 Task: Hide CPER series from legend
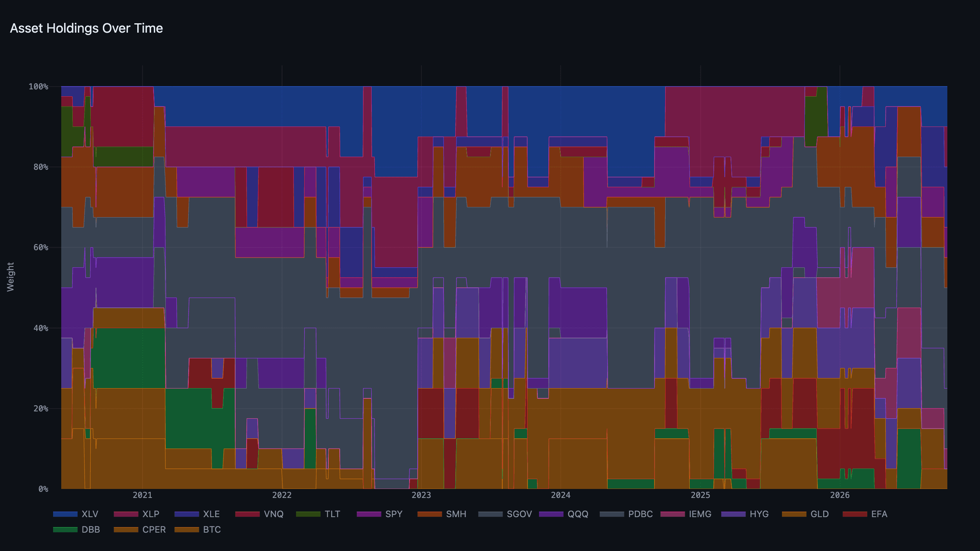(x=140, y=530)
